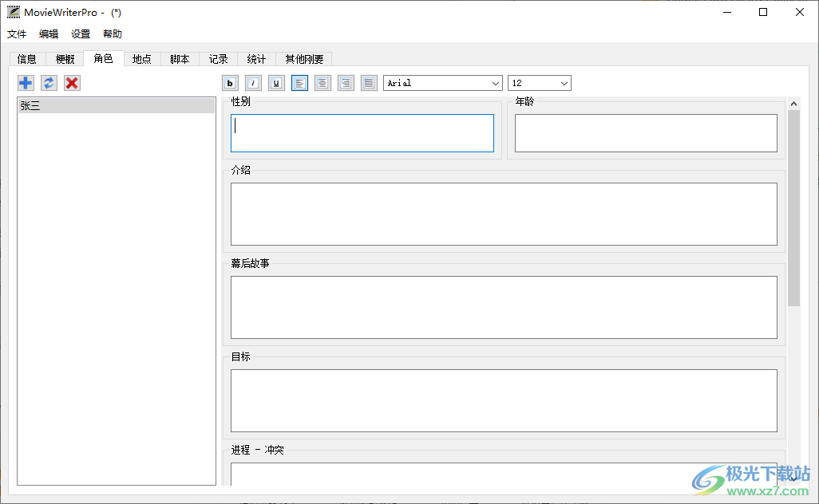Minimize the MovieWriterPro window
Screen dimensions: 819x504
(x=727, y=12)
